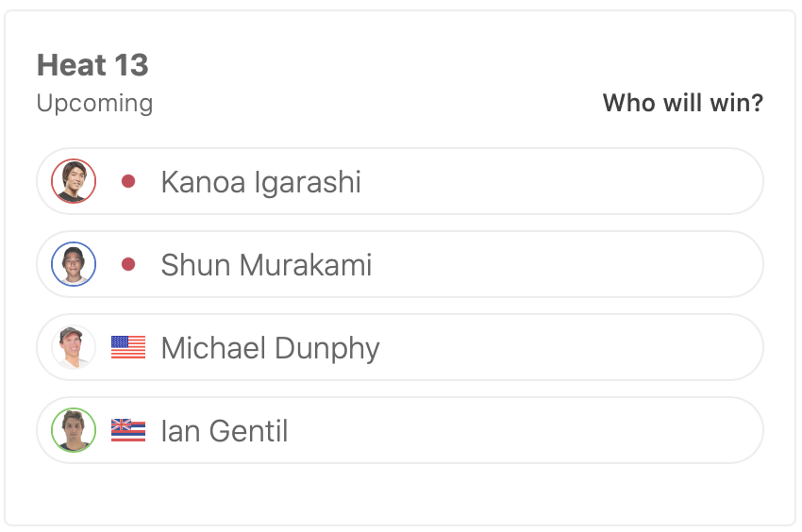Screen dimensions: 802x532
Task: Pick Shun Murakami to win
Action: click(566, 264)
